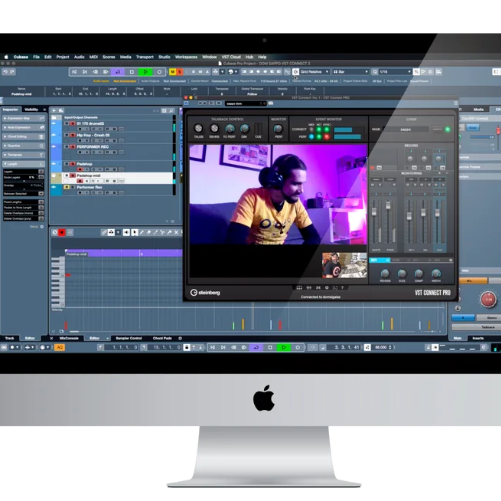Collapse the Length inspector section
The height and width of the screenshot is (501, 501).
click(23, 164)
